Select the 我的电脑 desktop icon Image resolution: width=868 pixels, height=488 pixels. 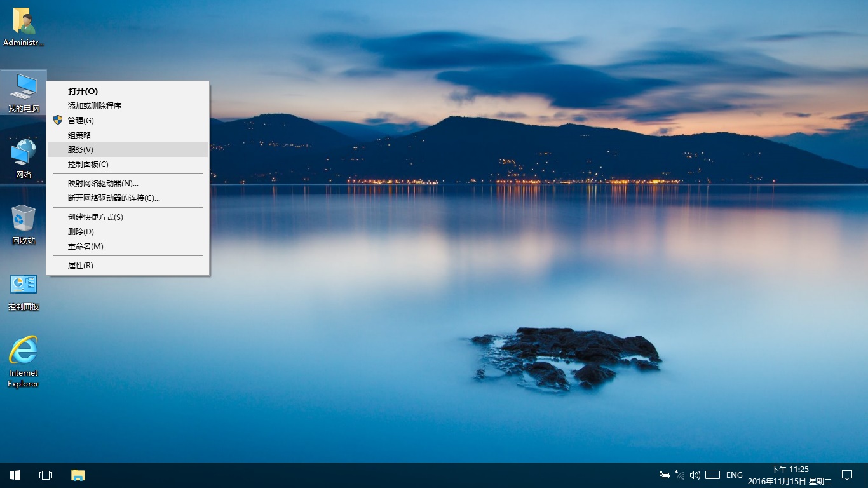(x=24, y=93)
